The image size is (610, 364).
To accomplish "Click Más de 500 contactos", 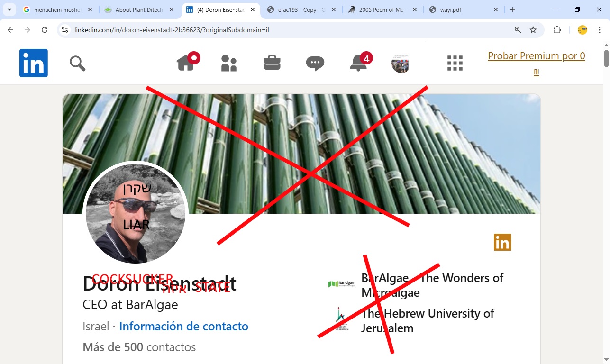I will coord(139,347).
